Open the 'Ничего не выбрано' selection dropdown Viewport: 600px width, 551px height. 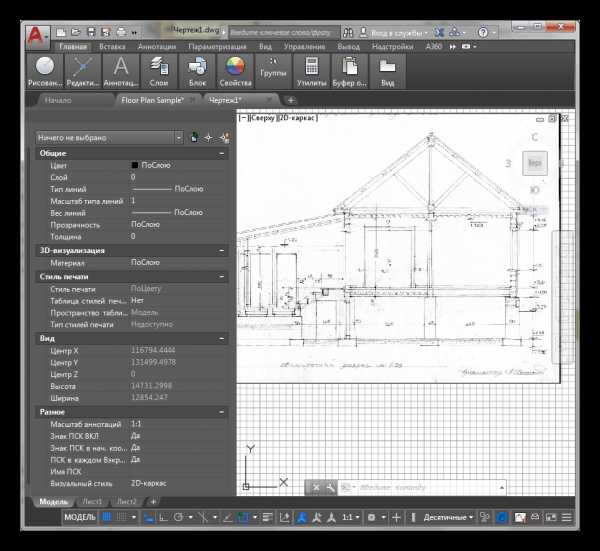(109, 137)
